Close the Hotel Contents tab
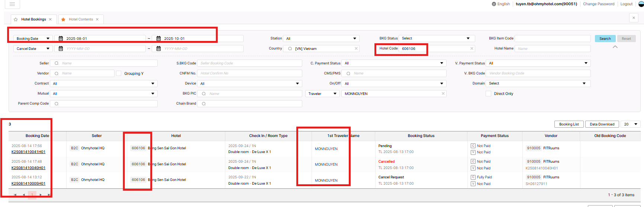The width and height of the screenshot is (644, 207). point(97,19)
